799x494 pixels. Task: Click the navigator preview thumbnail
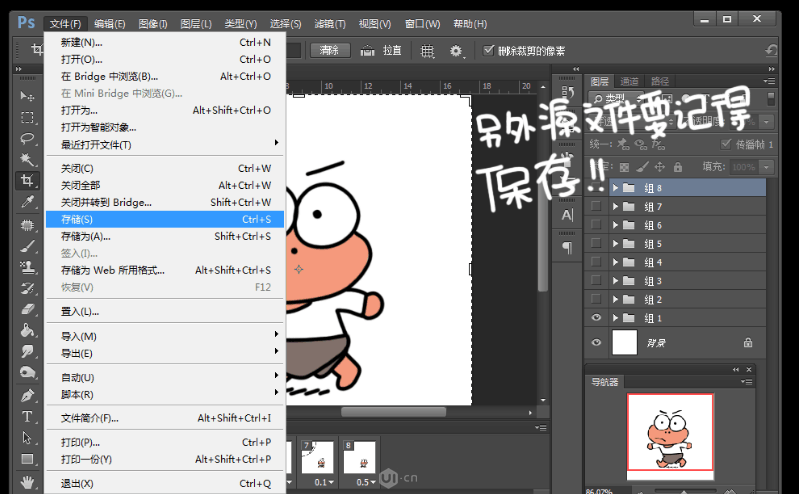pos(669,431)
